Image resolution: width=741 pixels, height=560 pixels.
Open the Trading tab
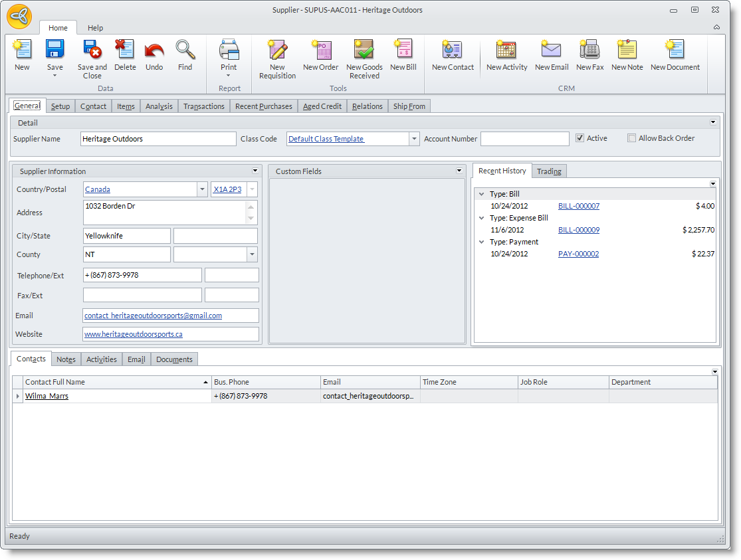tap(549, 171)
